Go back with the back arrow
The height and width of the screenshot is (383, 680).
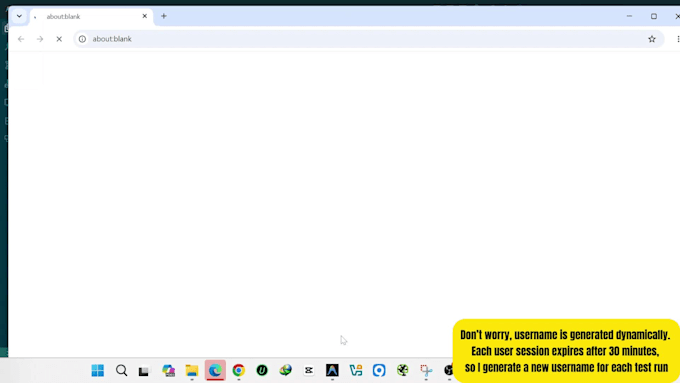21,39
